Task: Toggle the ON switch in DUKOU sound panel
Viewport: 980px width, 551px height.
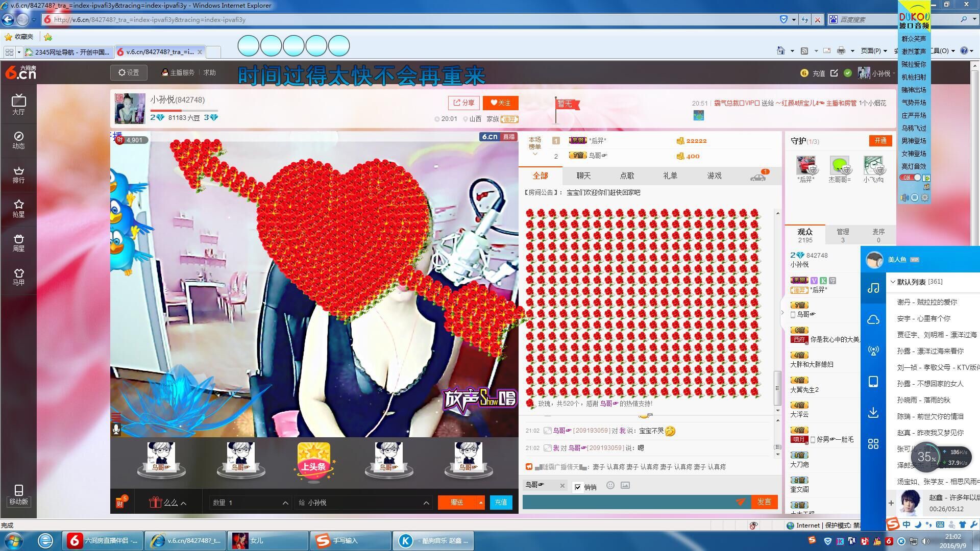Action: [911, 178]
